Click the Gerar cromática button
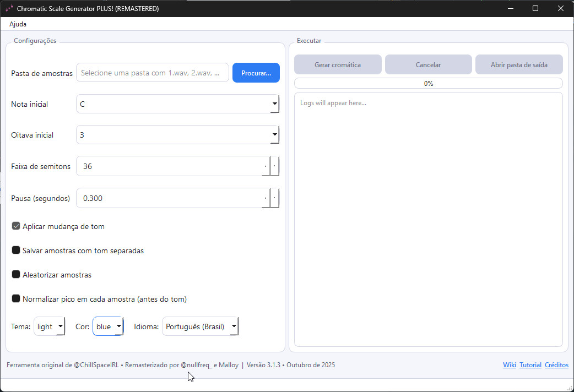574x392 pixels. click(338, 64)
